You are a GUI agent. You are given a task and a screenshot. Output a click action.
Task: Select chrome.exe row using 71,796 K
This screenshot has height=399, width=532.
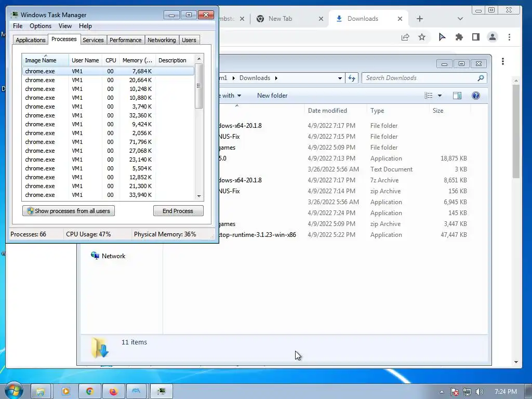109,142
